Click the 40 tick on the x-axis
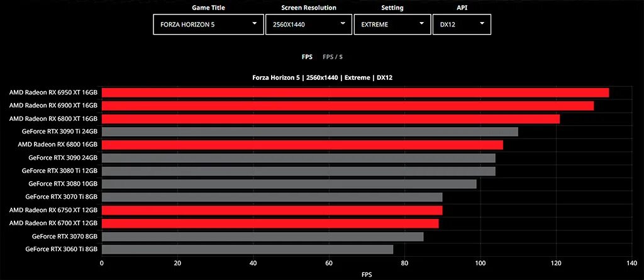The image size is (644, 280). click(253, 263)
